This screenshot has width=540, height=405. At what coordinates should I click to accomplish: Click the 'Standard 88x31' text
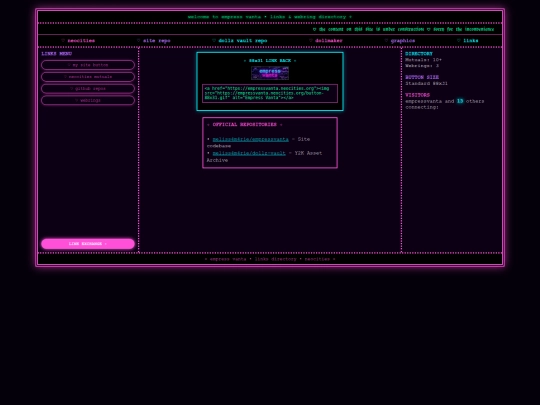(x=426, y=83)
